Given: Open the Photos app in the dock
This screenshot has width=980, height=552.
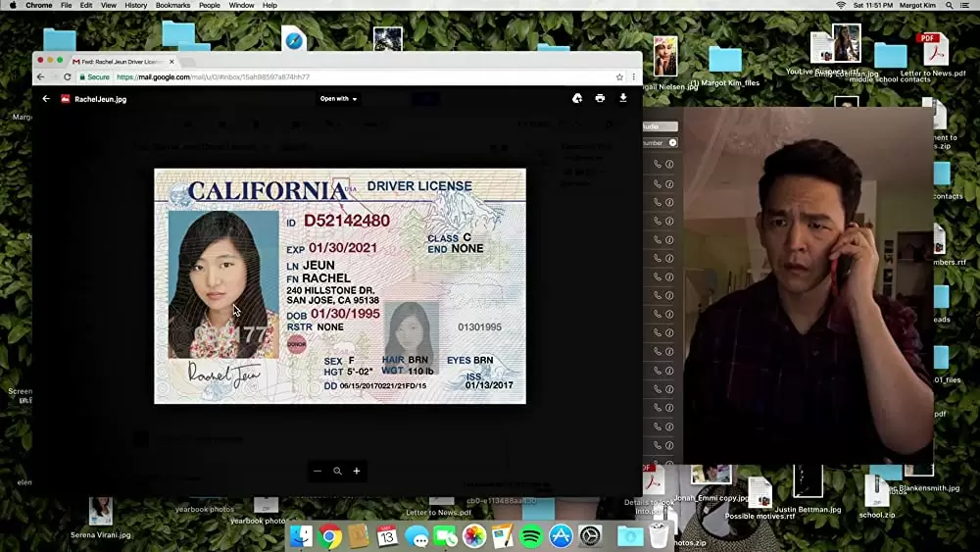Looking at the screenshot, I should 474,536.
